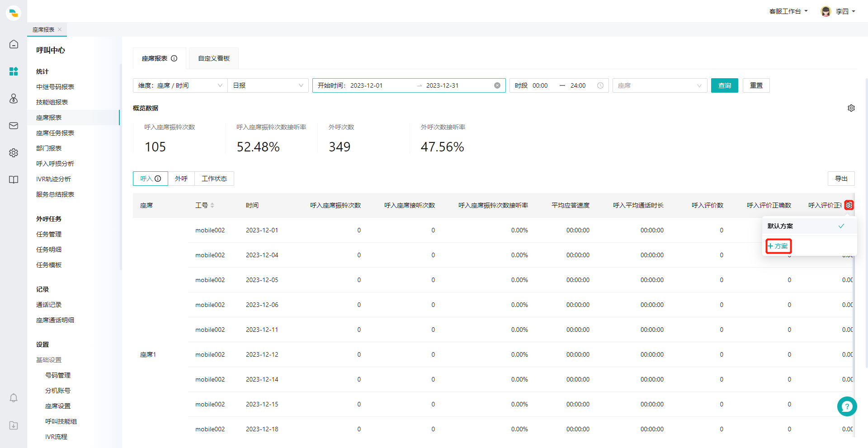Open overview data settings gear
868x448 pixels.
pyautogui.click(x=851, y=108)
